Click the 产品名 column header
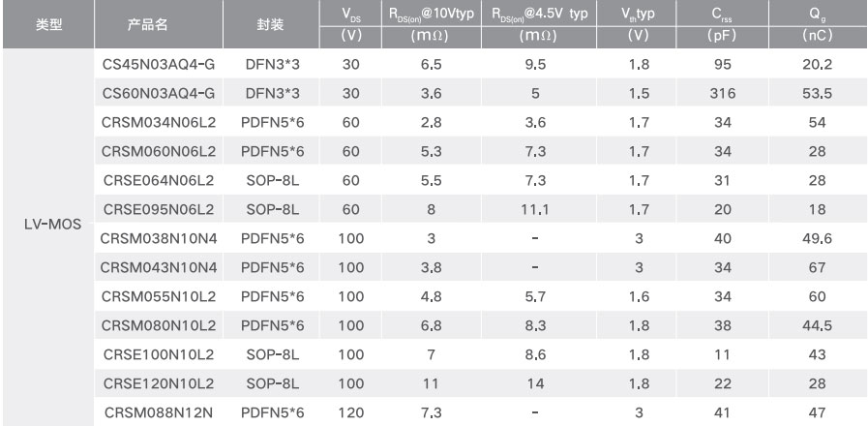Image resolution: width=868 pixels, height=426 pixels. point(147,25)
